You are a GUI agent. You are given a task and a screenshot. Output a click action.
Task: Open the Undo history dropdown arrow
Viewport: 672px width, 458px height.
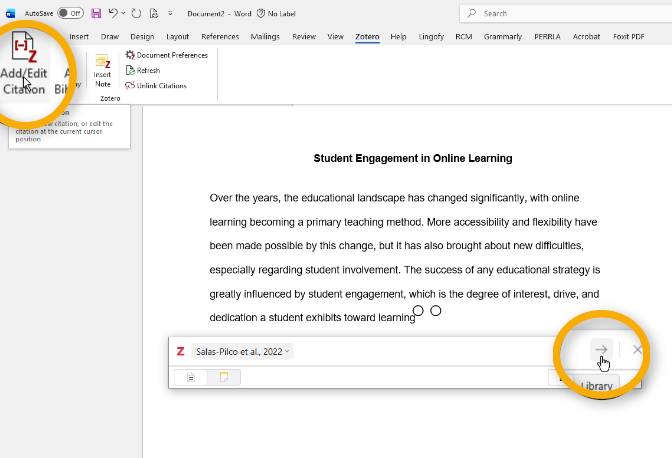click(x=122, y=13)
